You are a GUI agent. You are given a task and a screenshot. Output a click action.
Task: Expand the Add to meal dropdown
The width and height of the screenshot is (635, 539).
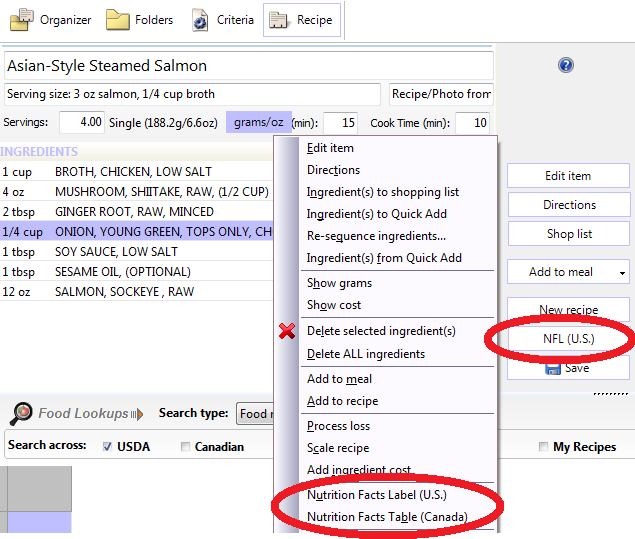pos(623,272)
